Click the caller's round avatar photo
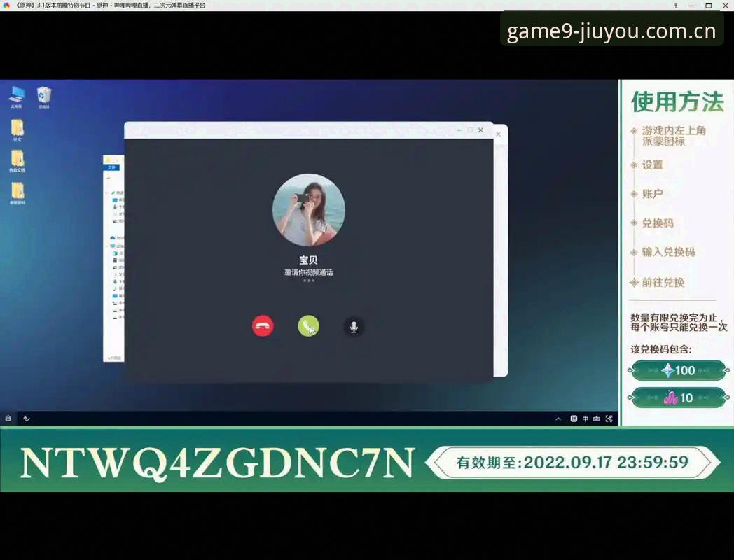 click(309, 210)
